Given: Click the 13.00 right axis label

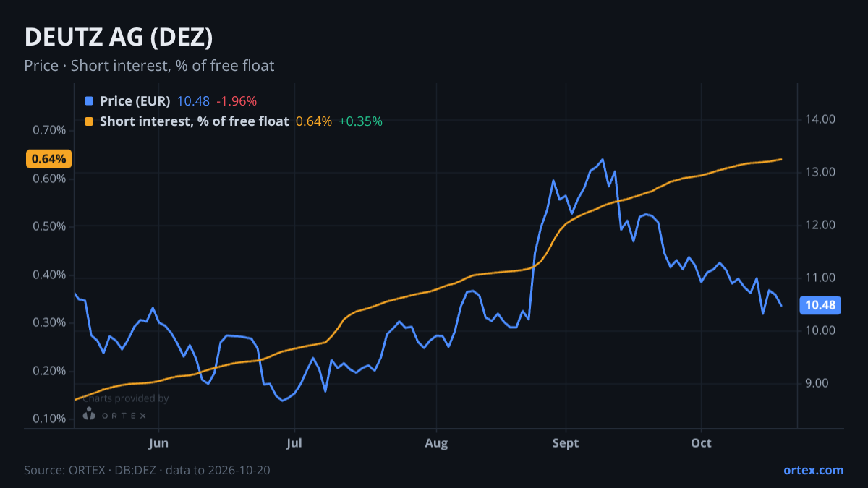Looking at the screenshot, I should coord(820,172).
